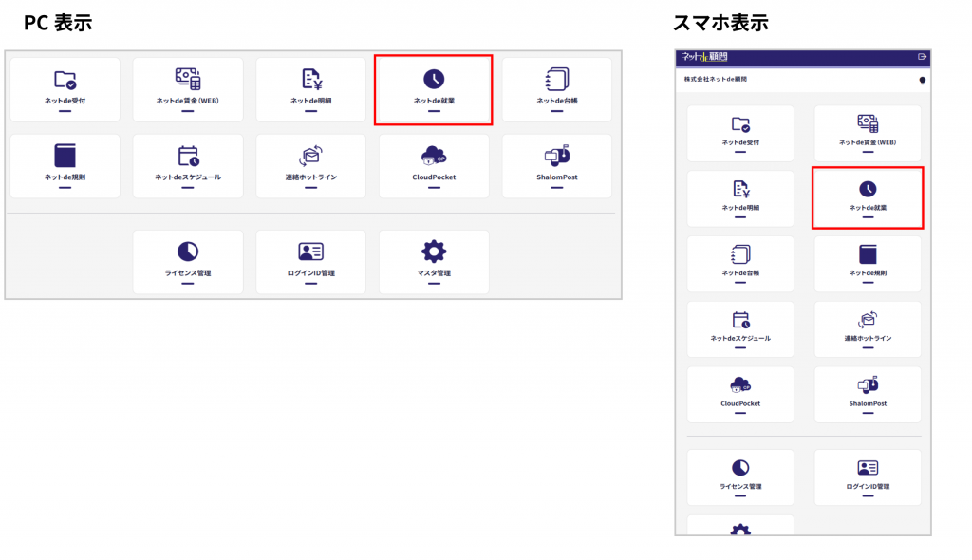The height and width of the screenshot is (560, 972).
Task: Open マスタ管理 gear in PC view
Action: [x=434, y=252]
